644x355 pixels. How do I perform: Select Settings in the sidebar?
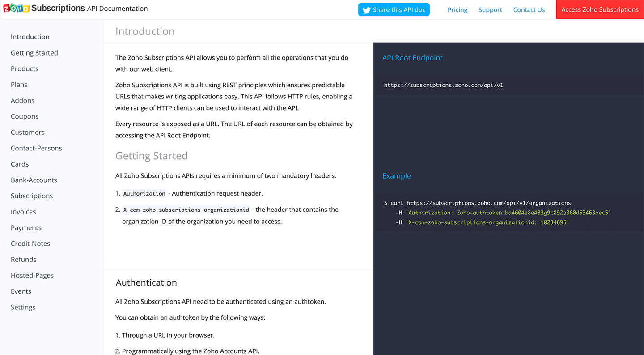click(23, 307)
